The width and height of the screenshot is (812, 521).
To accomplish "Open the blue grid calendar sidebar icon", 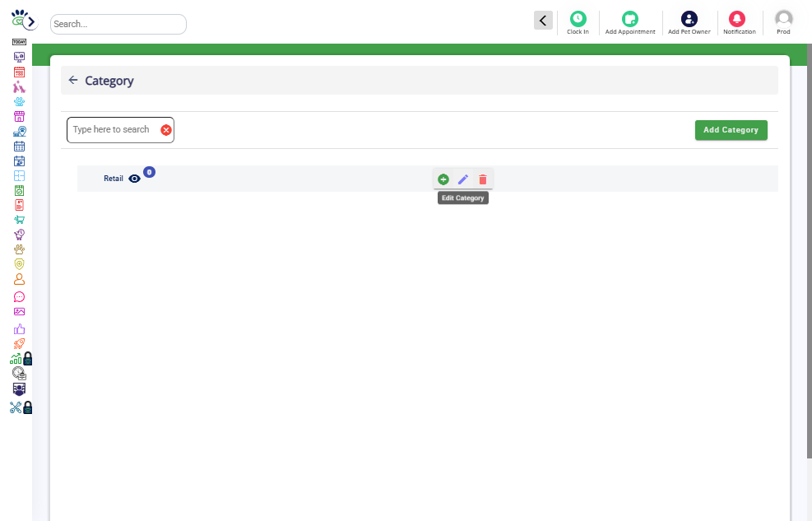I will [x=19, y=146].
